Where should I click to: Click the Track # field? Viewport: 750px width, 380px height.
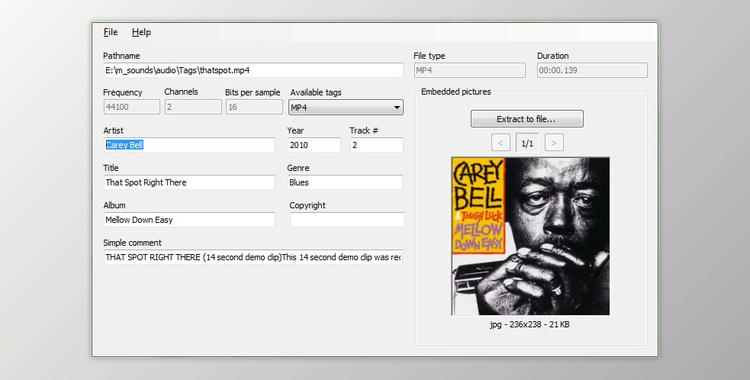click(377, 145)
